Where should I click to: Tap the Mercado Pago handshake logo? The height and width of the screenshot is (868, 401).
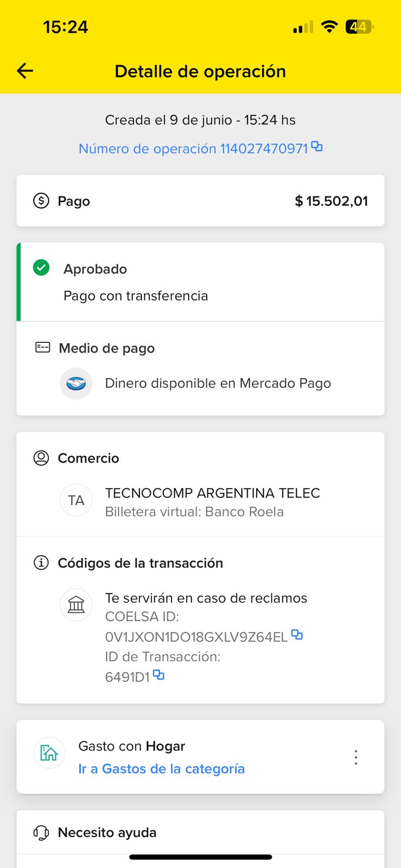point(76,384)
